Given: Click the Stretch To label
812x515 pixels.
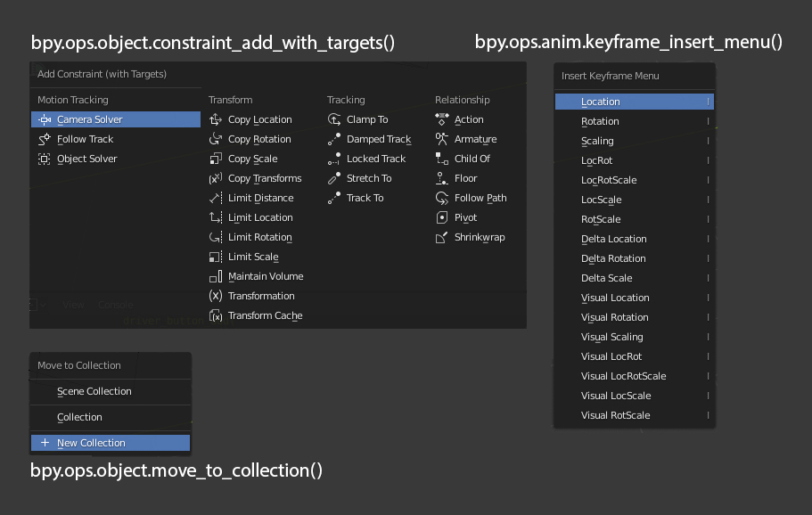Looking at the screenshot, I should [x=369, y=178].
